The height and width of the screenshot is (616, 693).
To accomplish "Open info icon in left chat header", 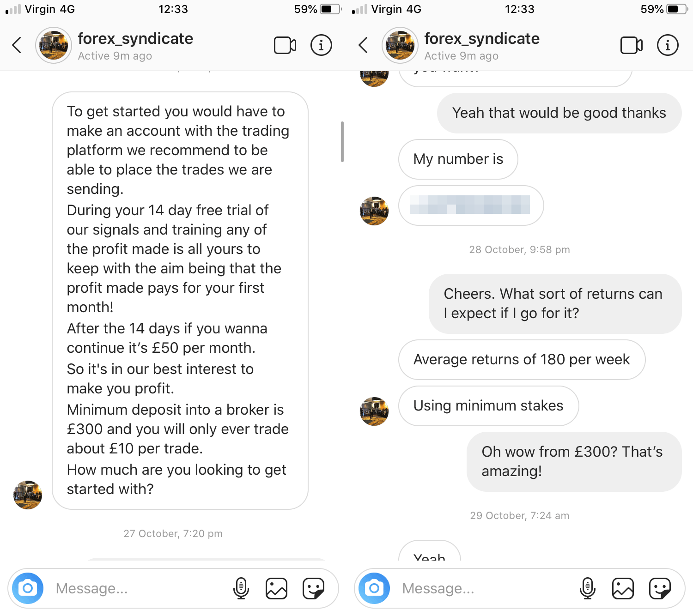I will pos(321,45).
